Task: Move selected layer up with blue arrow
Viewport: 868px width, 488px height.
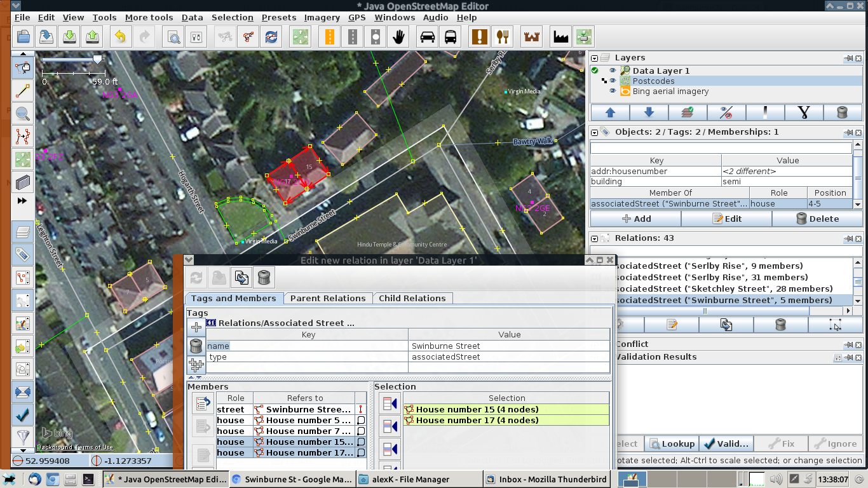Action: [610, 112]
